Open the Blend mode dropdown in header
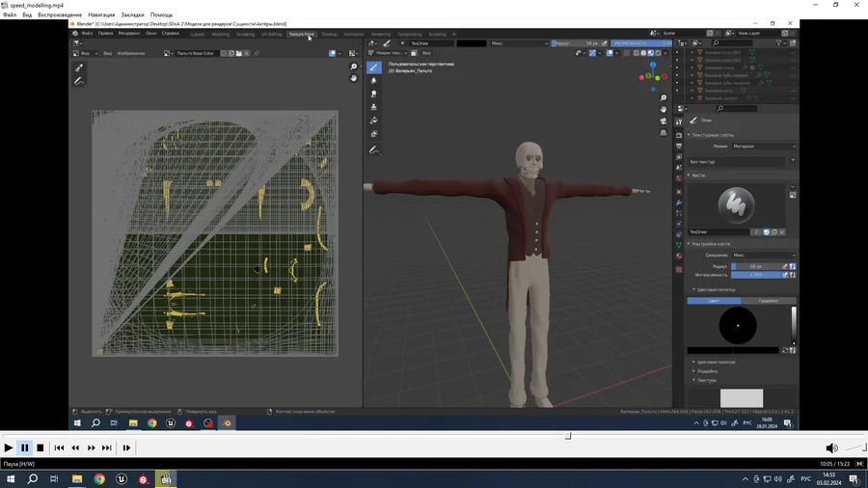The width and height of the screenshot is (868, 488). (519, 43)
